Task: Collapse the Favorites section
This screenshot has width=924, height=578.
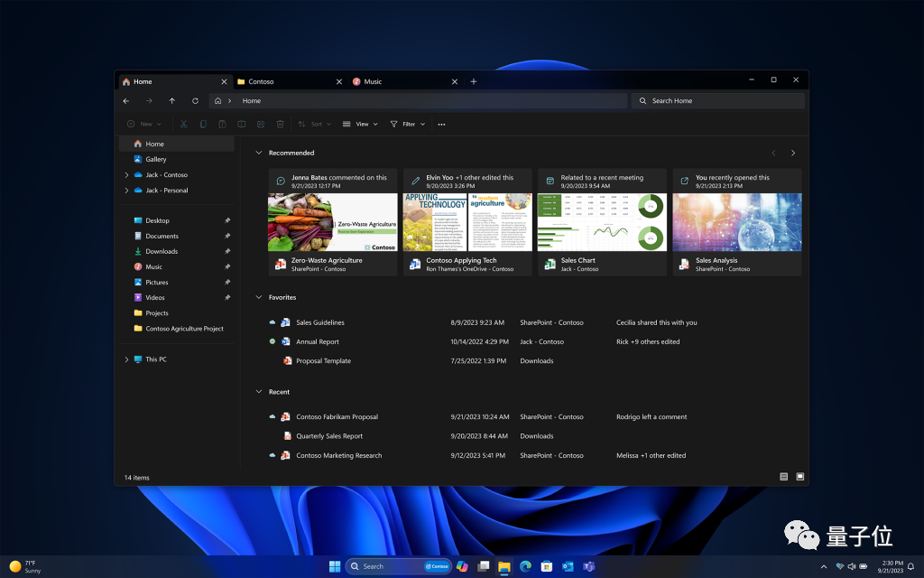Action: click(x=258, y=297)
